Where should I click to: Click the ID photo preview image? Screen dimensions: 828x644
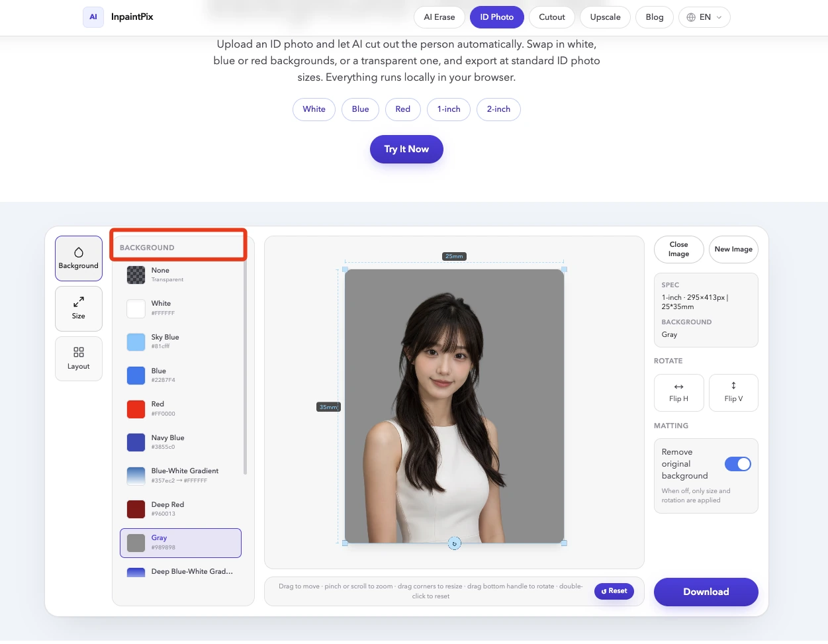click(454, 406)
